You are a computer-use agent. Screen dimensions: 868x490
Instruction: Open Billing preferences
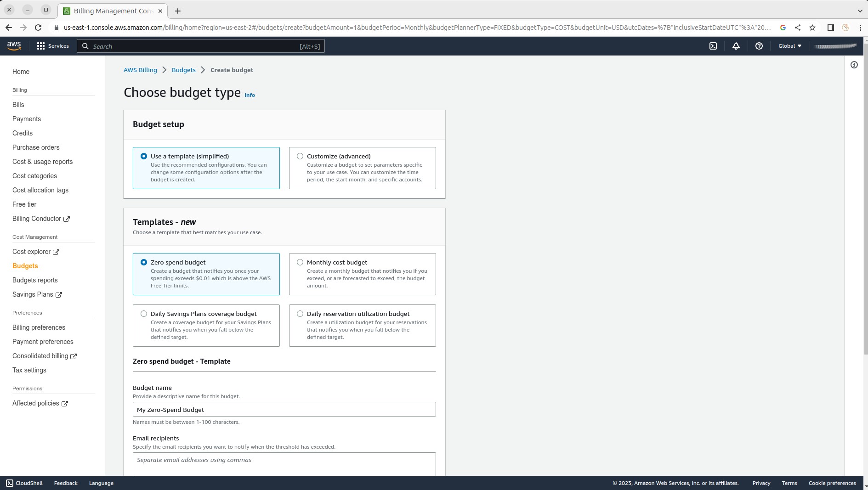(x=39, y=327)
